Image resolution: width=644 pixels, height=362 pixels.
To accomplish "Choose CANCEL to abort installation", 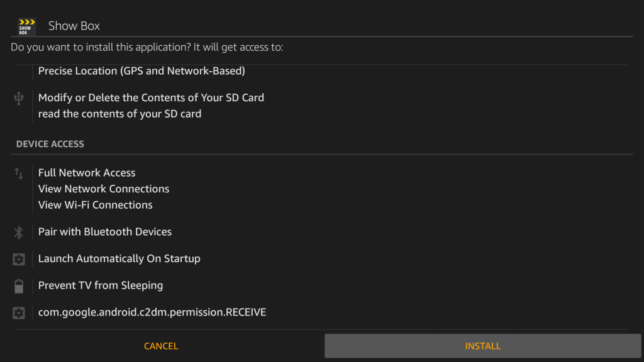I will point(161,346).
